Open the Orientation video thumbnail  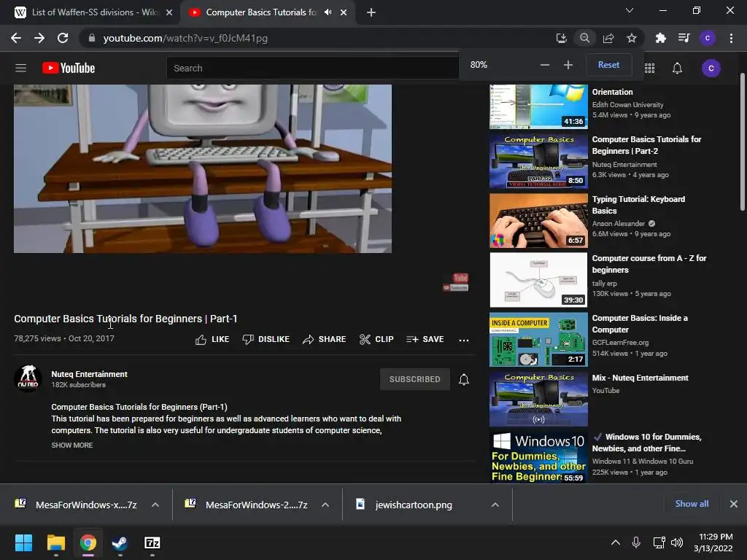[x=538, y=106]
